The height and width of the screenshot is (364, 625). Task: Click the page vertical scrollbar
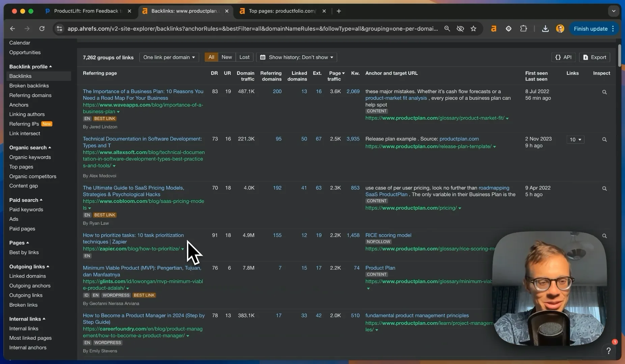click(620, 56)
